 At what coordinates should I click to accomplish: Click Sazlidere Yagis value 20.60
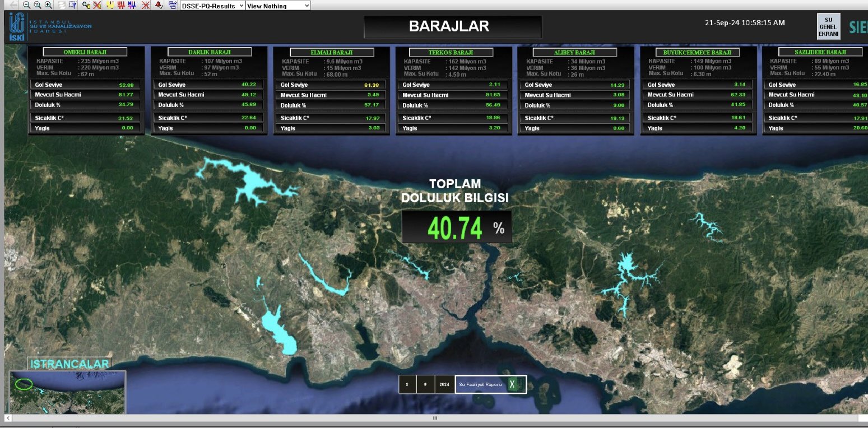(861, 128)
